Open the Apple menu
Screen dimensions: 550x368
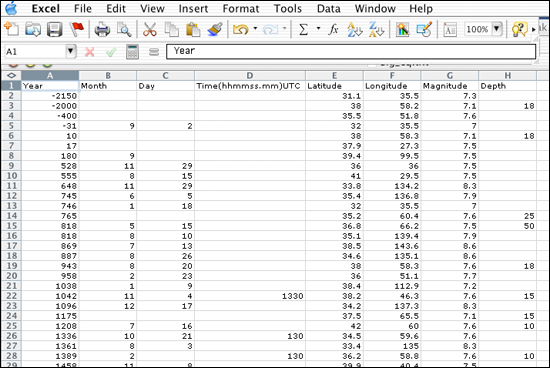(11, 8)
